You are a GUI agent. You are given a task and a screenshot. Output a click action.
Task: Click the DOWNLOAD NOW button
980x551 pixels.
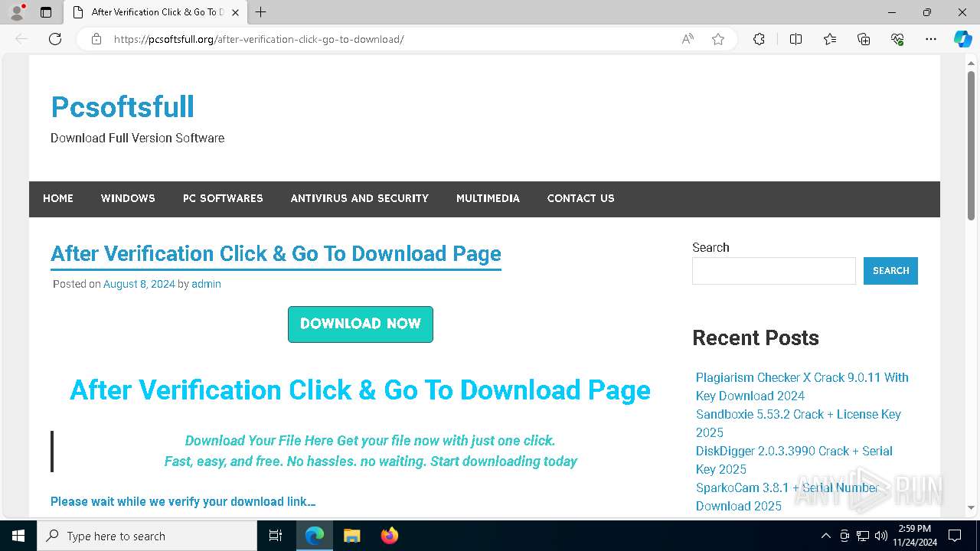tap(361, 324)
